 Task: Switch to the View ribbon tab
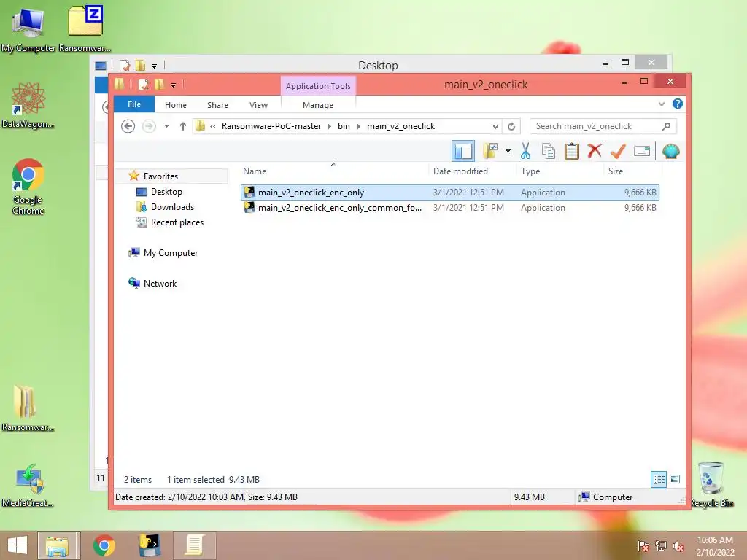(x=259, y=105)
